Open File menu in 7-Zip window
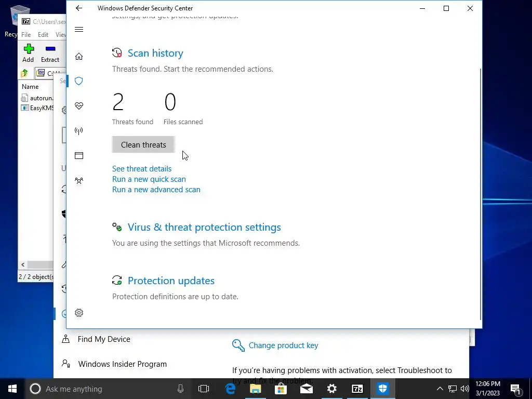This screenshot has height=399, width=532. (26, 35)
